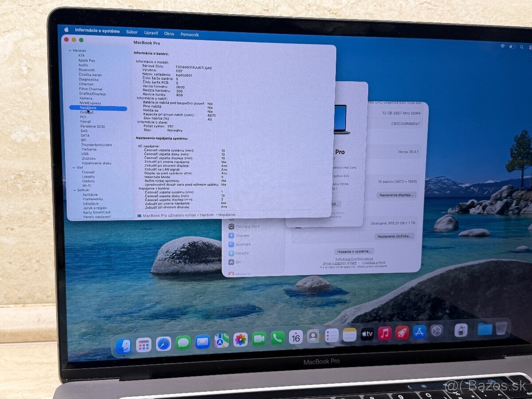Screen dimensions: 532x399
Task: Open the Okno menu
Action: click(x=169, y=34)
